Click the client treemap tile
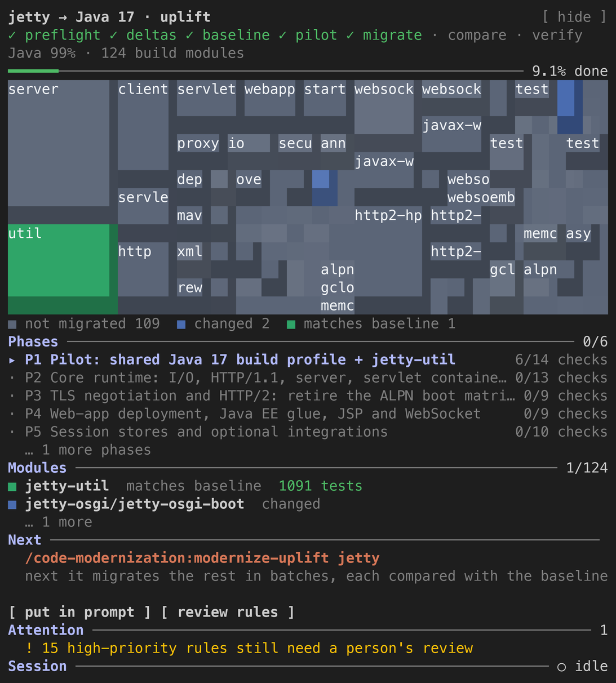Viewport: 616px width, 683px height. pyautogui.click(x=143, y=125)
